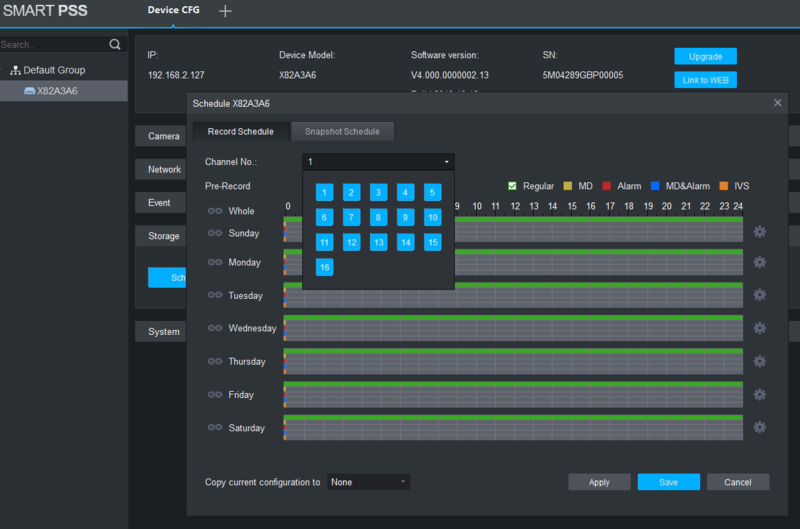Toggle the Regular record type checkbox

(512, 186)
